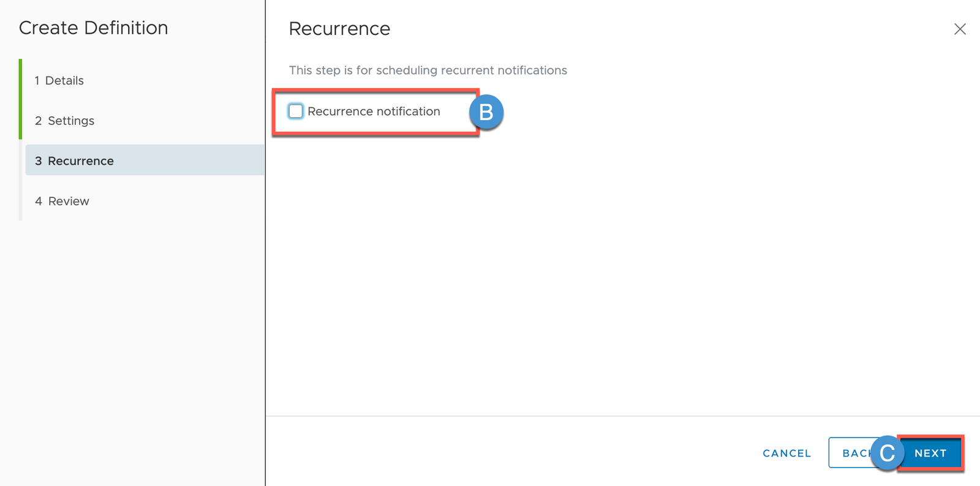Click the 'Recurrence notification' label text
980x486 pixels.
[374, 112]
